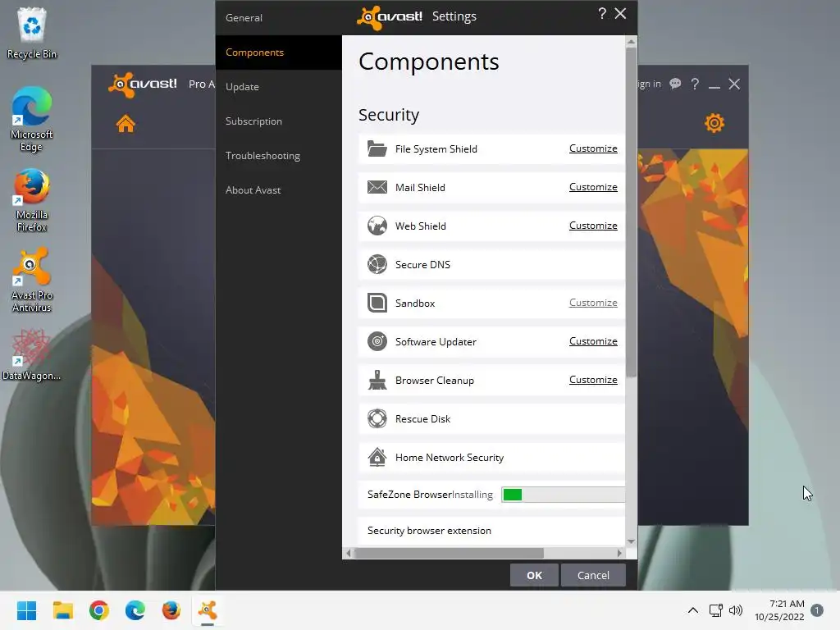Click the scroll down arrow in Components panel

tap(631, 541)
